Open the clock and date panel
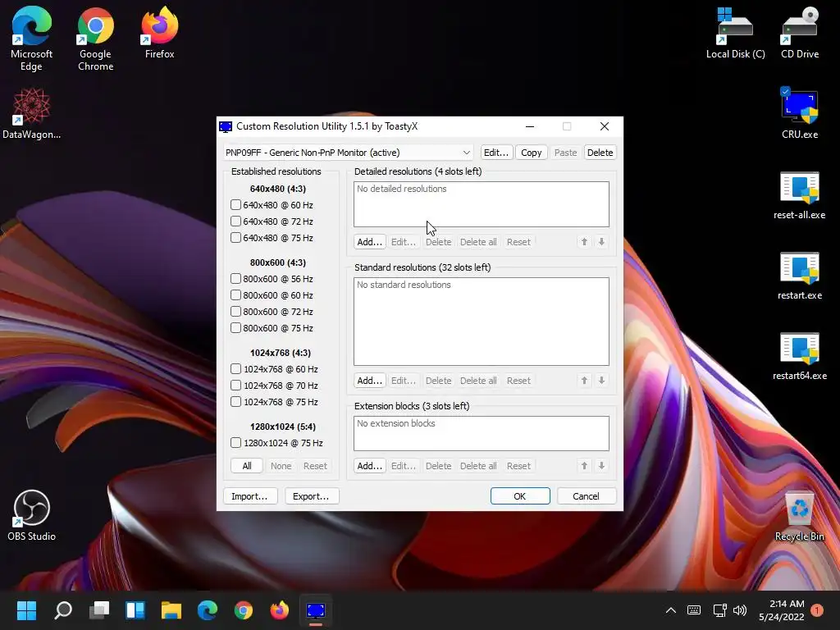 782,610
